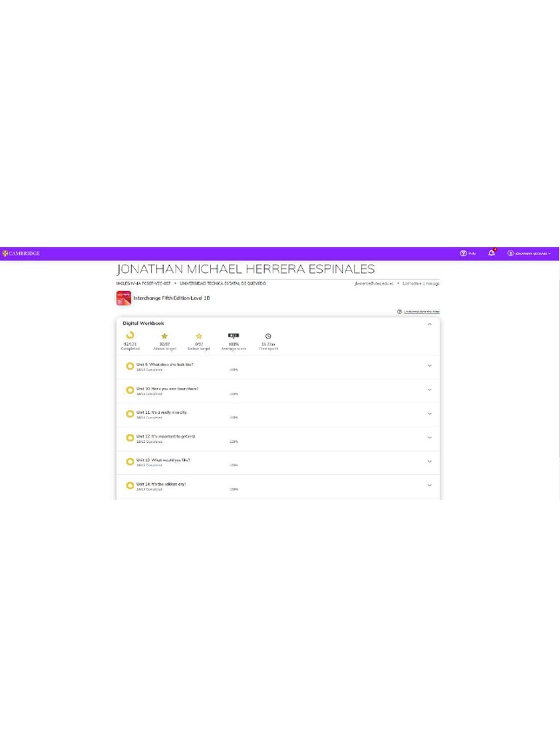Viewport: 560px width, 747px height.
Task: Click Unit 10 title text
Action: point(167,389)
